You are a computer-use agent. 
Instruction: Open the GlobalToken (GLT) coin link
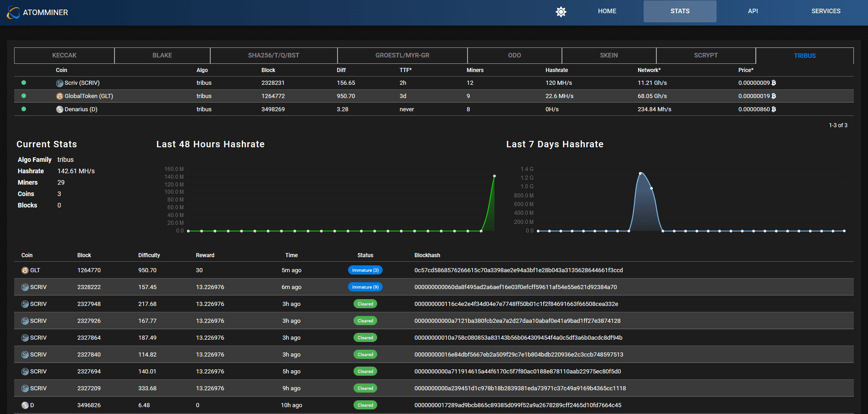(x=89, y=96)
